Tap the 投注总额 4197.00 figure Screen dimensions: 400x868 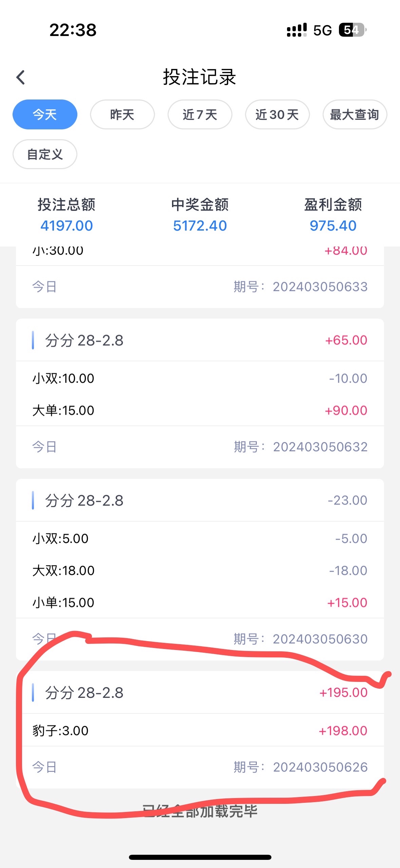66,225
